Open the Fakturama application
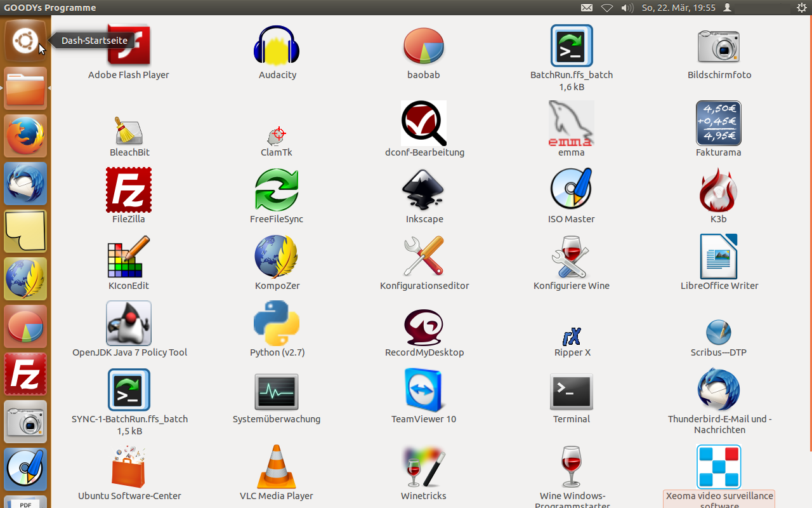This screenshot has height=508, width=812. click(718, 124)
